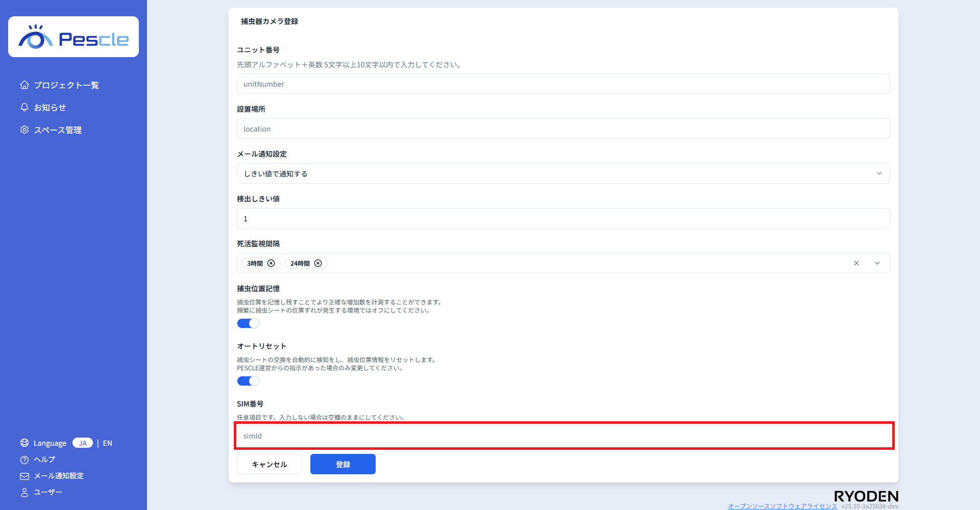The height and width of the screenshot is (510, 980).
Task: Open ユーザー menu in sidebar
Action: point(47,492)
